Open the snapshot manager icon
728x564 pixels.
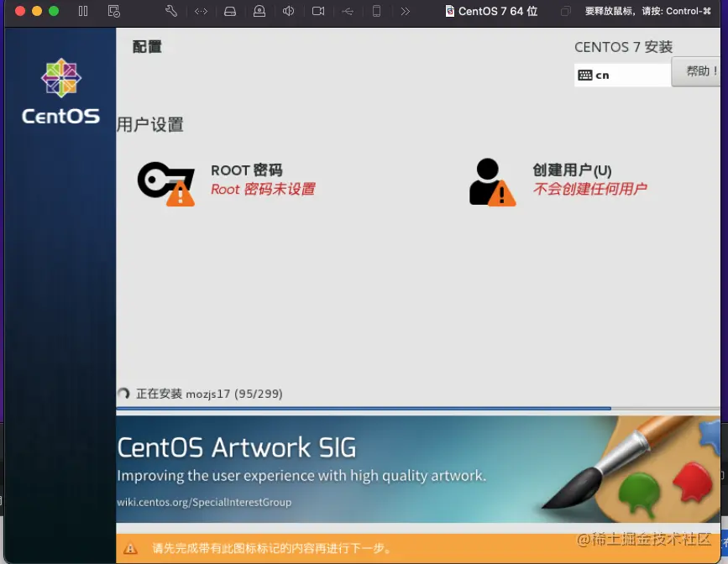click(113, 11)
